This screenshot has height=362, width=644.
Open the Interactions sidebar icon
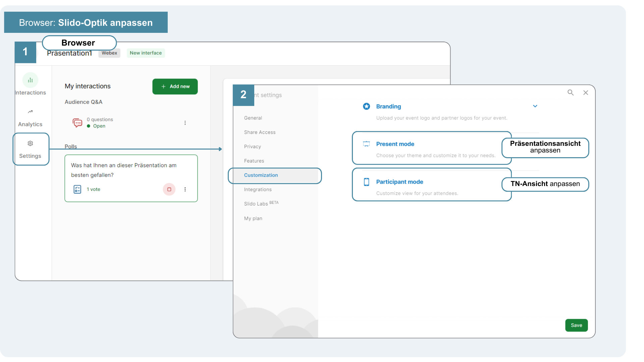point(30,80)
